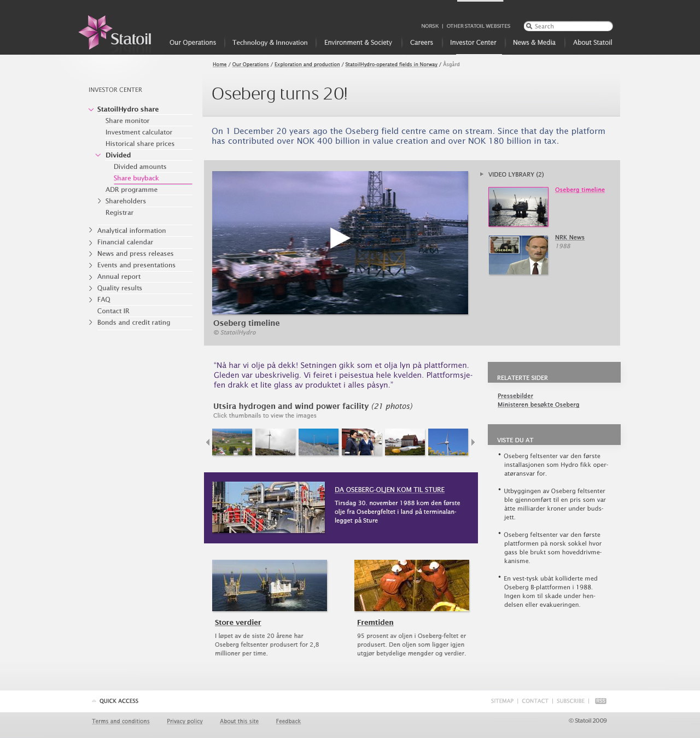Screen dimensions: 700x738
Task: Open gallery thumbnail of red house
Action: (x=405, y=442)
